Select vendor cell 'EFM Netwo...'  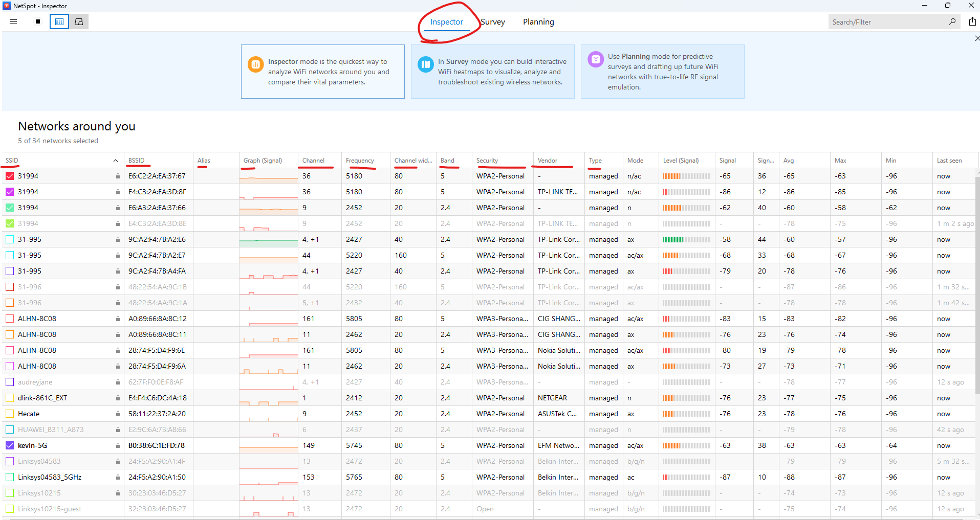559,445
